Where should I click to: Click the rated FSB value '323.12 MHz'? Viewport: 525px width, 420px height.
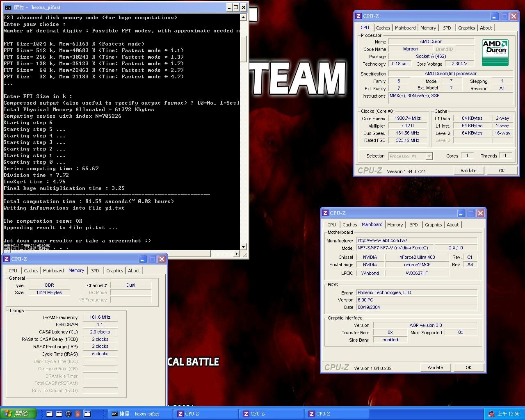pos(408,140)
